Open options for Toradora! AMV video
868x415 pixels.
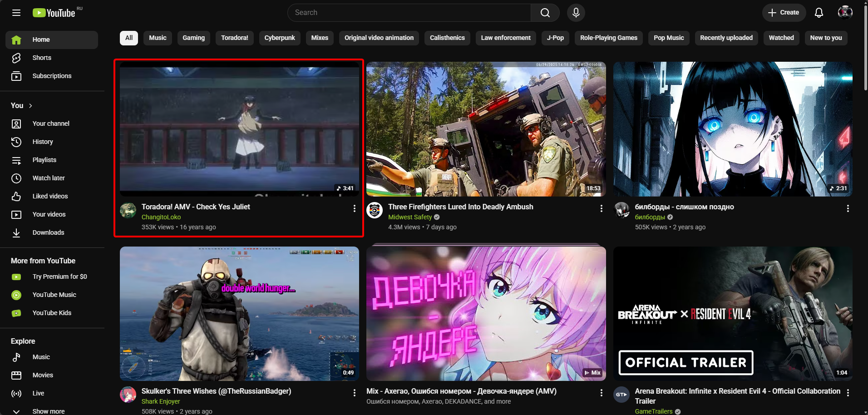(355, 208)
